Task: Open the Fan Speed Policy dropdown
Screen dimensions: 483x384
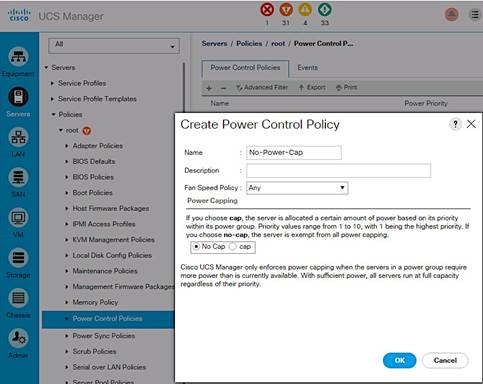Action: [297, 188]
